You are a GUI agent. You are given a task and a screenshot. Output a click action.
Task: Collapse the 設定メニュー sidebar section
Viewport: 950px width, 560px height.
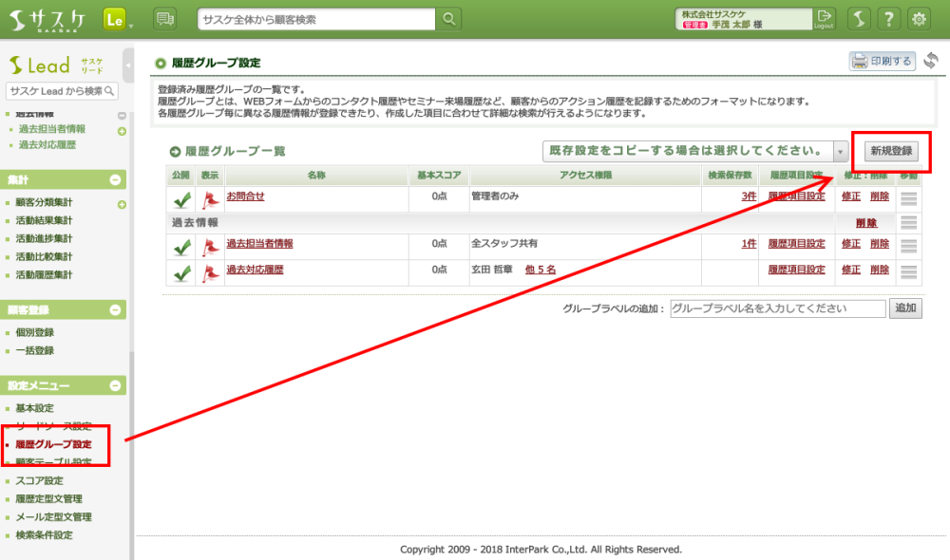(116, 385)
